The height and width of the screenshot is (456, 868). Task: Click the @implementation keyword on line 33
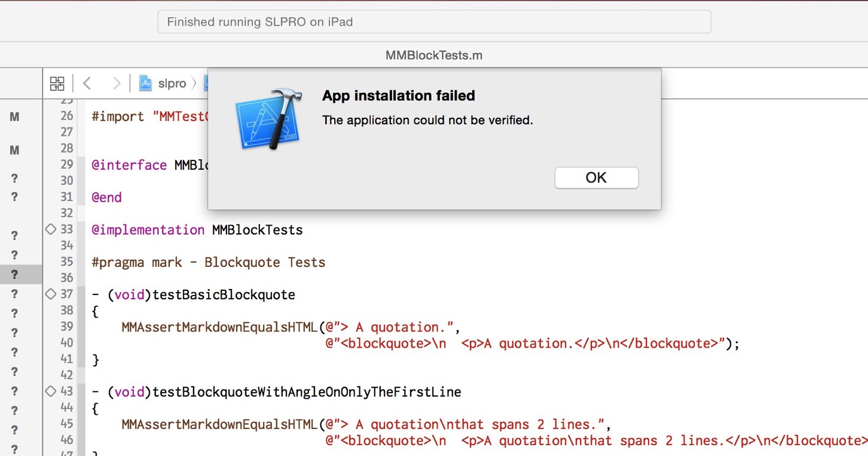(x=148, y=230)
